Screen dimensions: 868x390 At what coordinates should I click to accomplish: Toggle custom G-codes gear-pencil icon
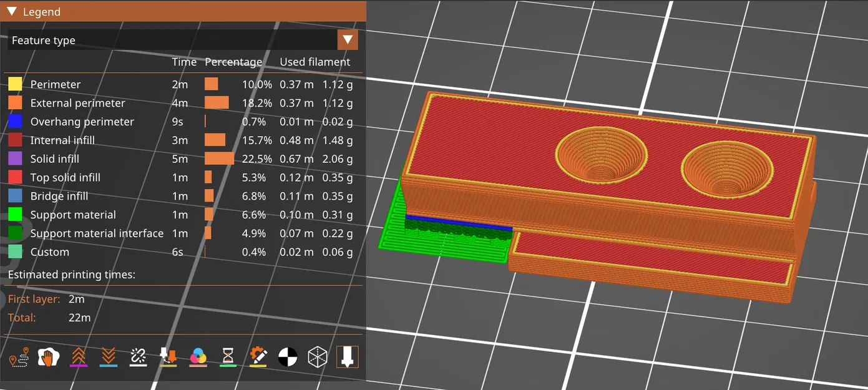coord(258,357)
